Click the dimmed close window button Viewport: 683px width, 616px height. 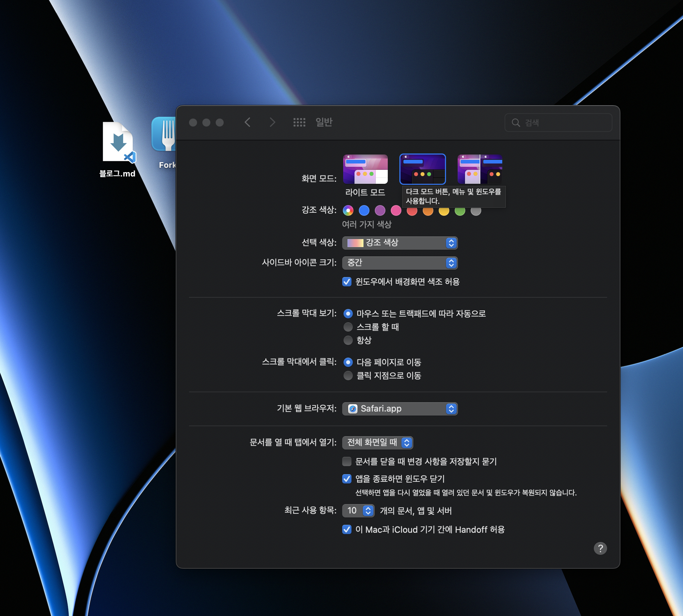click(x=193, y=123)
